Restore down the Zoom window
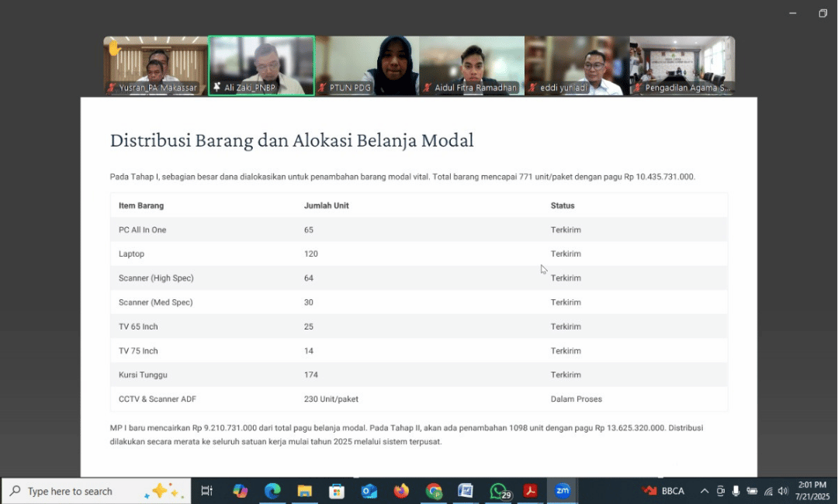 point(823,13)
